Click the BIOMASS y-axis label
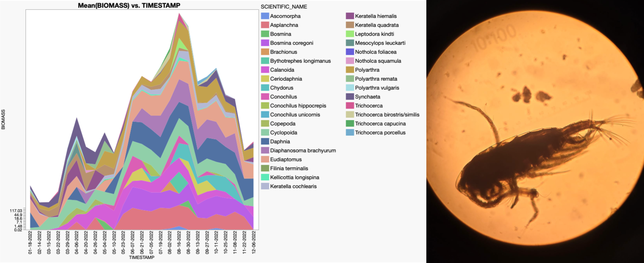 click(3, 119)
